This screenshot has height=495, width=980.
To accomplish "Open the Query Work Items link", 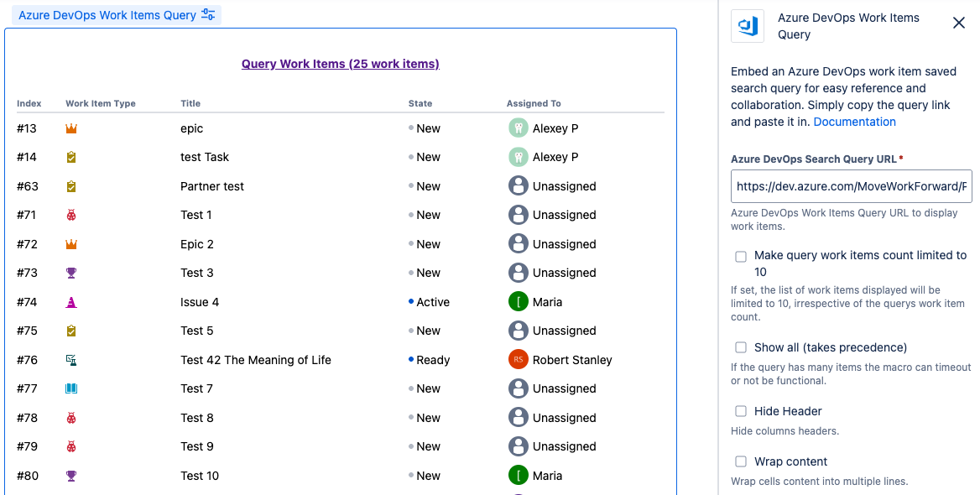I will 340,64.
